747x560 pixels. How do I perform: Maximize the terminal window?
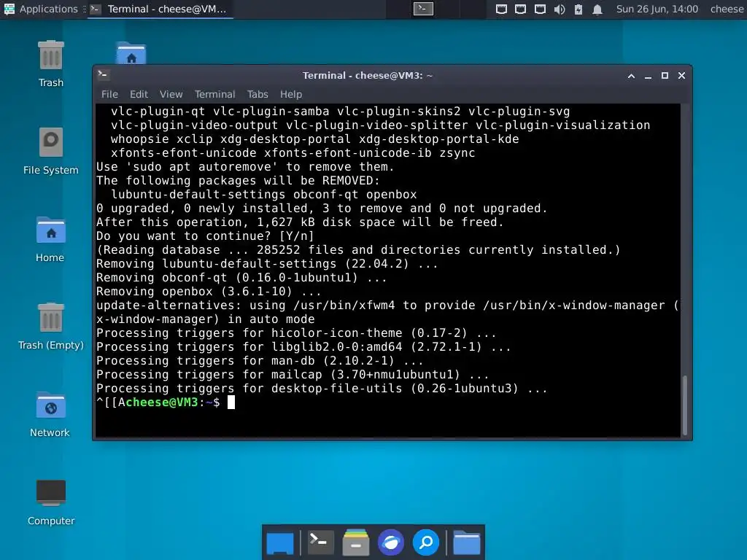665,76
